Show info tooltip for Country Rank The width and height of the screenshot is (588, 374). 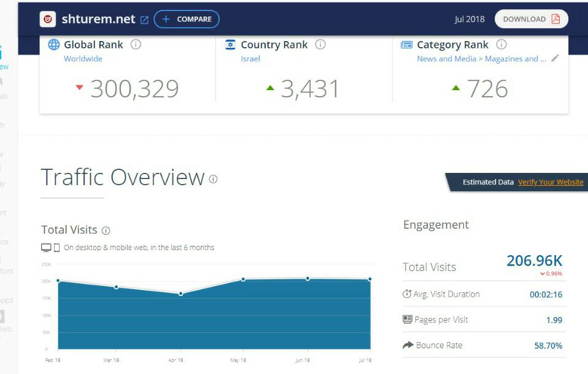(320, 45)
